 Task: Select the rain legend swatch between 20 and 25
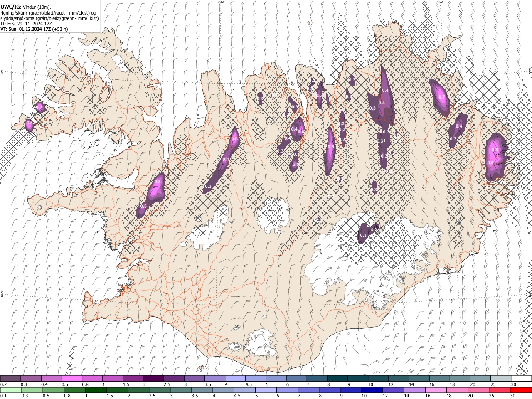point(478,390)
